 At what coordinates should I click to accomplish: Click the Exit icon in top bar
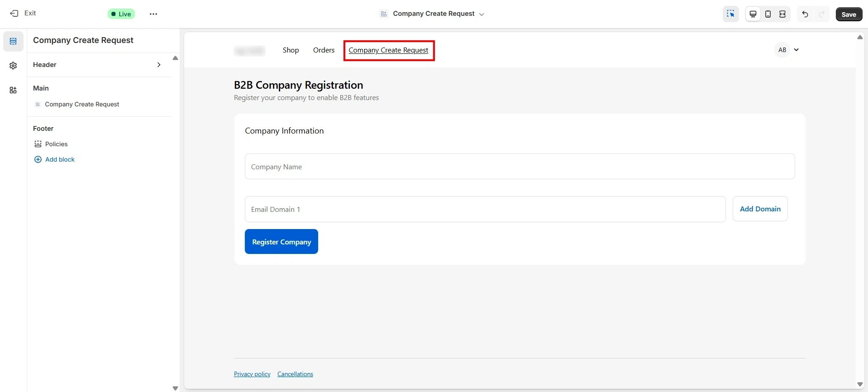point(14,14)
